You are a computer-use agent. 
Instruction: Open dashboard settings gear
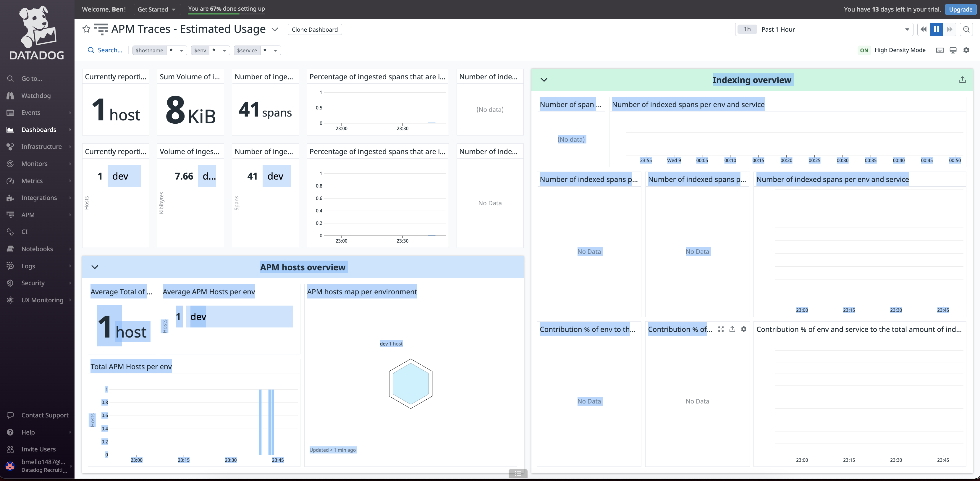(966, 50)
